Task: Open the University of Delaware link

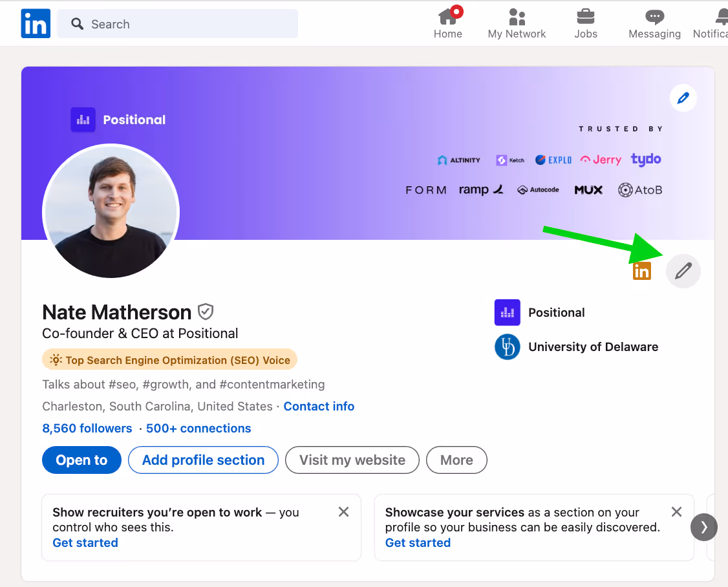Action: (x=593, y=347)
